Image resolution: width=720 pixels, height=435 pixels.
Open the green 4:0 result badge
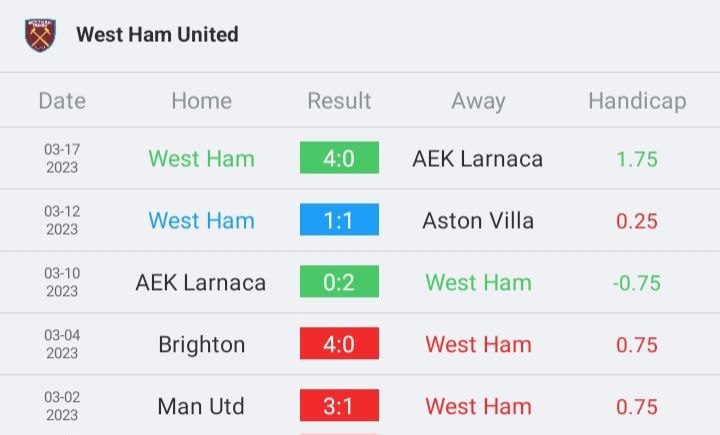339,158
